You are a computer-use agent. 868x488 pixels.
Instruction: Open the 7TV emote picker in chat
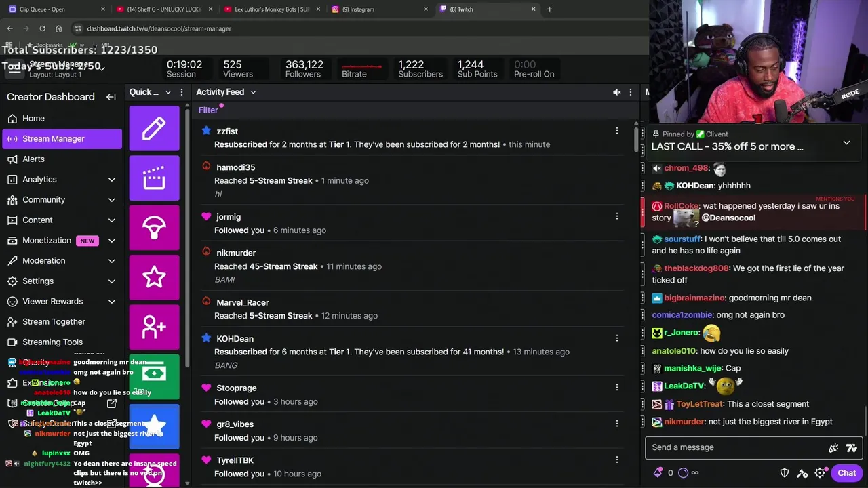[852, 447]
